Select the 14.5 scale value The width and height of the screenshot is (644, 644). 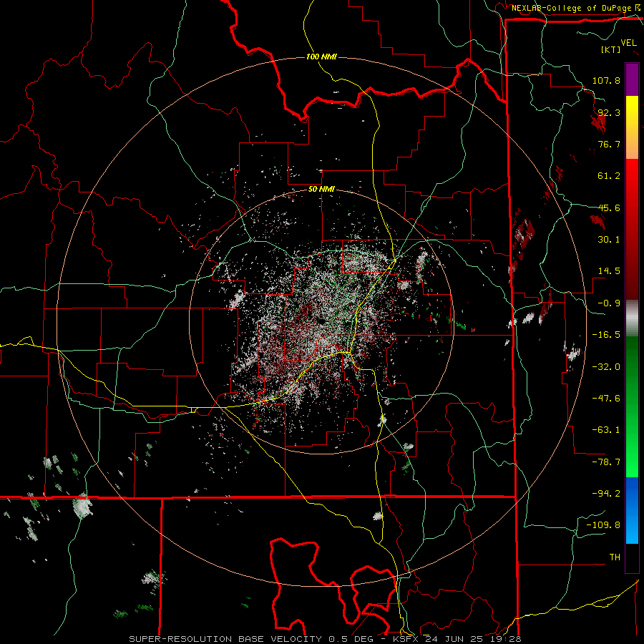pyautogui.click(x=609, y=271)
